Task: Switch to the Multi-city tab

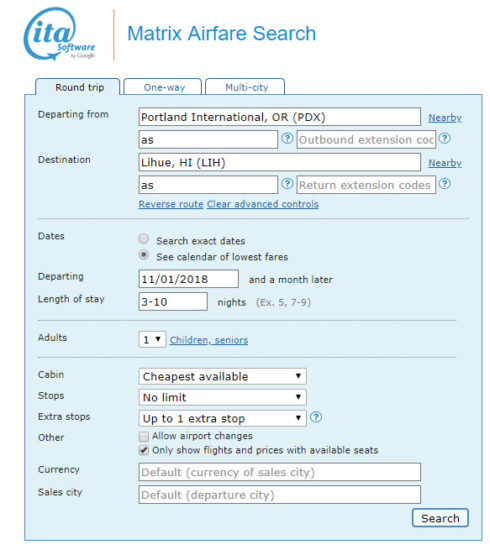Action: [245, 87]
